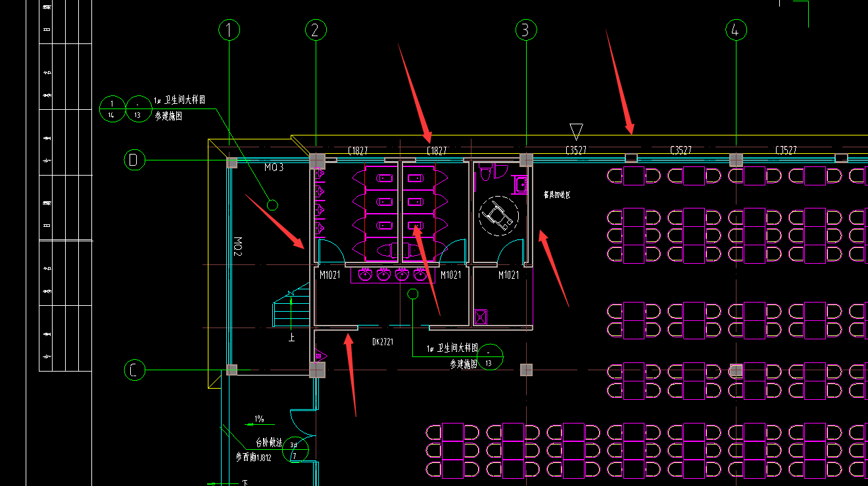Select the column at grid D-2
Image resolution: width=868 pixels, height=486 pixels.
[x=318, y=160]
